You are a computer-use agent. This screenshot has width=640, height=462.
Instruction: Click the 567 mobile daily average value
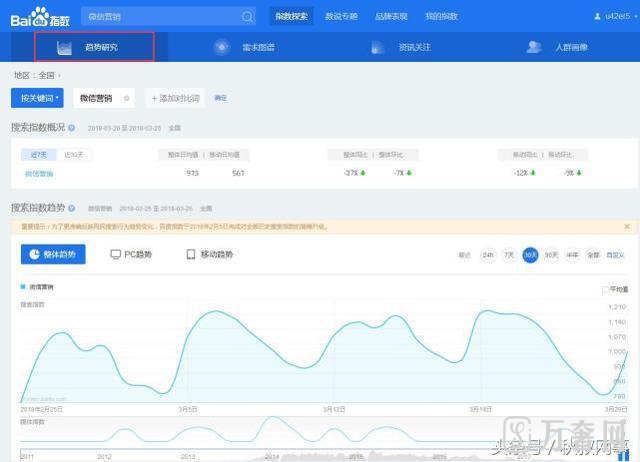pos(238,173)
